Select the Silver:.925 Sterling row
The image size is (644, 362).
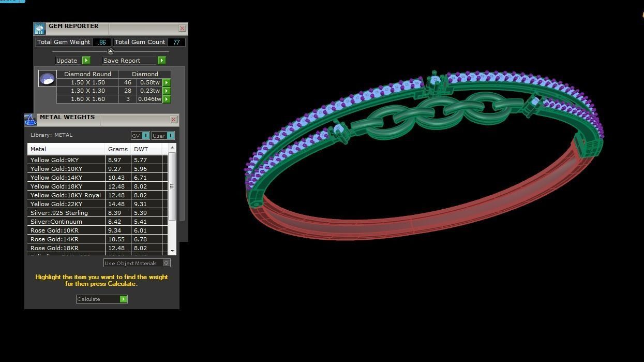[x=97, y=213]
